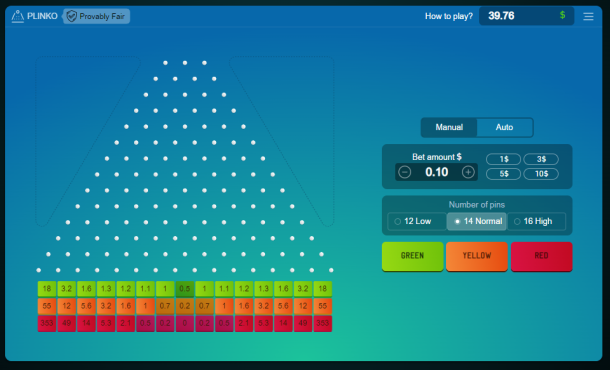Drop a ball with YELLOW button
The width and height of the screenshot is (610, 370).
point(477,256)
